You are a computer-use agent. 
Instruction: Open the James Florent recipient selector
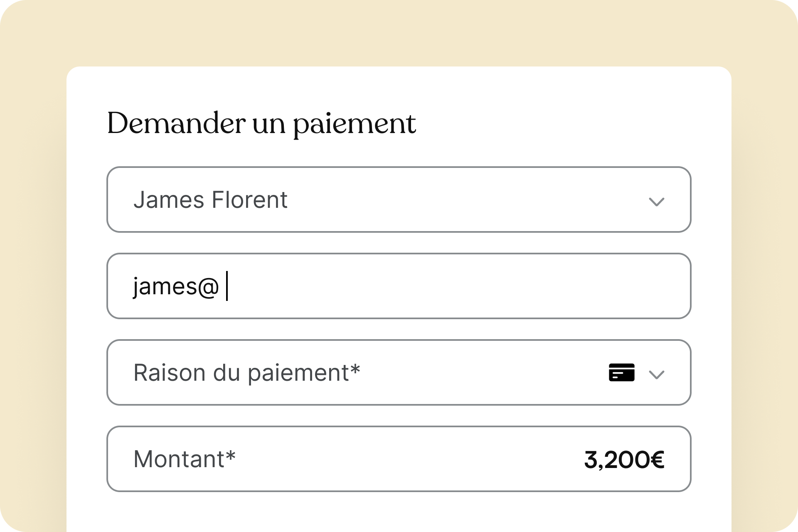click(x=399, y=199)
